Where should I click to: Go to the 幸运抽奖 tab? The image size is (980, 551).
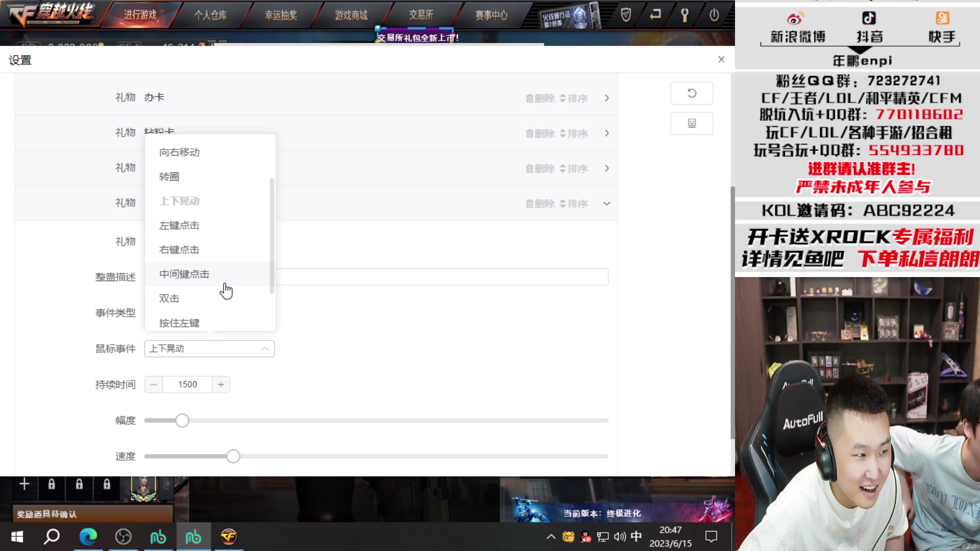(281, 15)
